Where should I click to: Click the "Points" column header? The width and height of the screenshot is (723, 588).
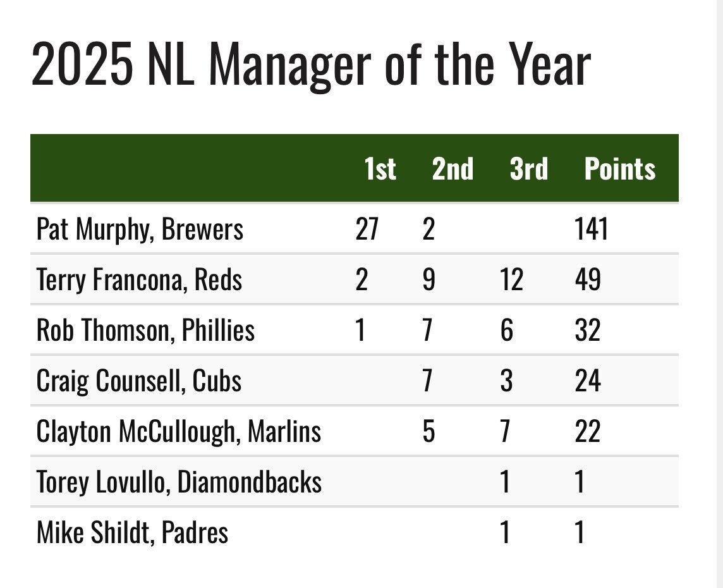(619, 169)
